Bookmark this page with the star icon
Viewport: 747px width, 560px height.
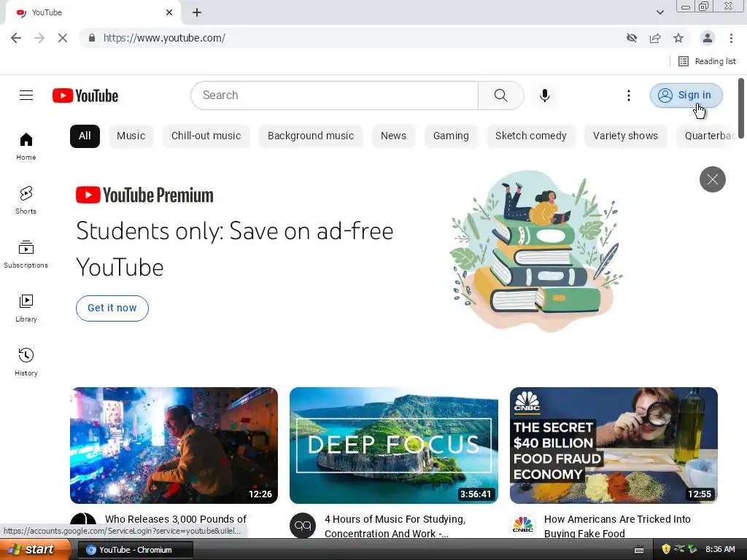pyautogui.click(x=678, y=38)
